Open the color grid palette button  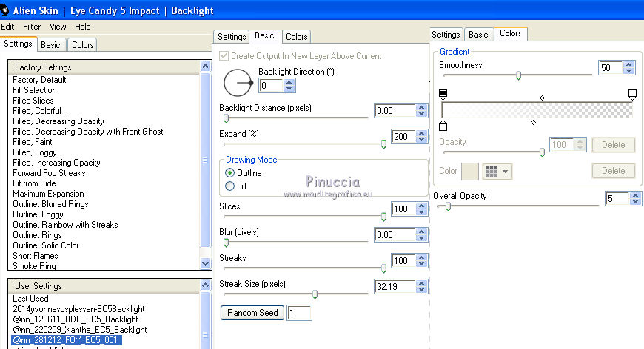497,172
